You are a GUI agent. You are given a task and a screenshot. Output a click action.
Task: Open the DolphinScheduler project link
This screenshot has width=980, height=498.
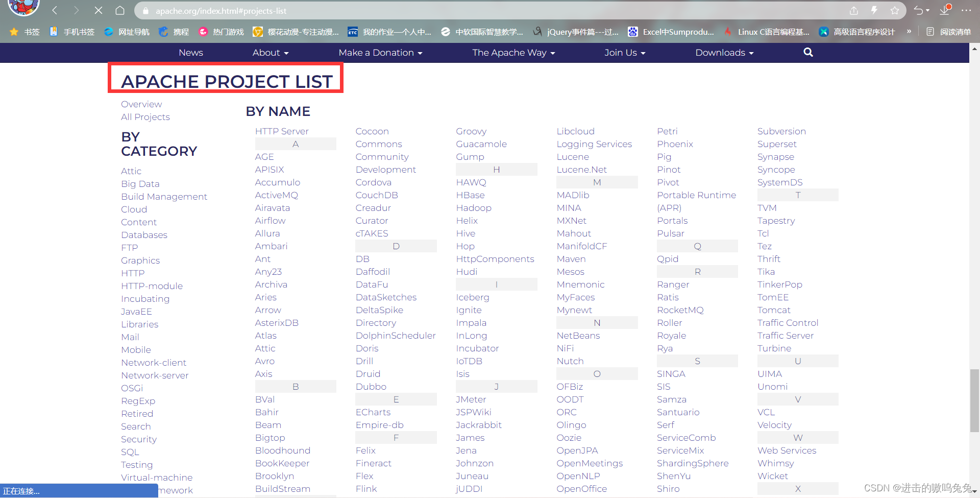click(396, 336)
